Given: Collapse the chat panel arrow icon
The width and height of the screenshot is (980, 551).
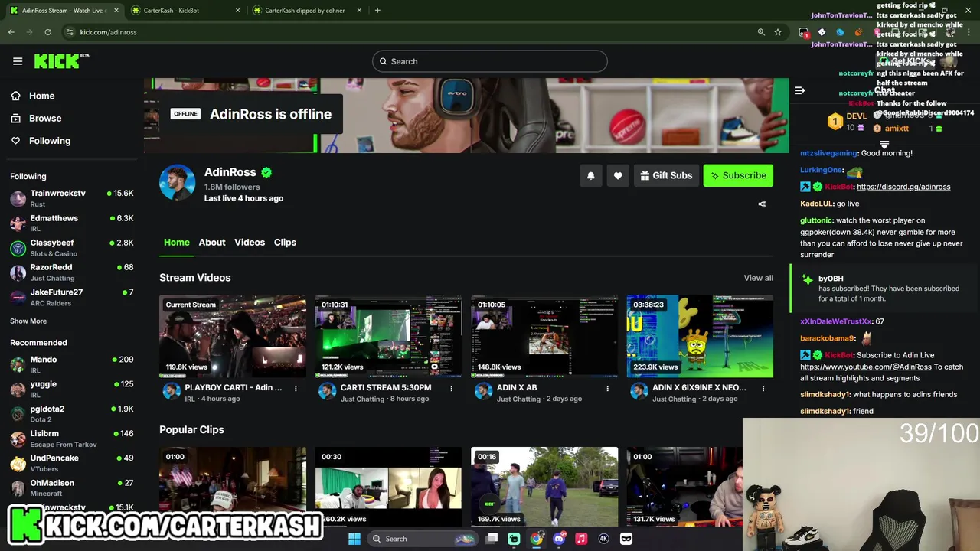Looking at the screenshot, I should click(800, 90).
